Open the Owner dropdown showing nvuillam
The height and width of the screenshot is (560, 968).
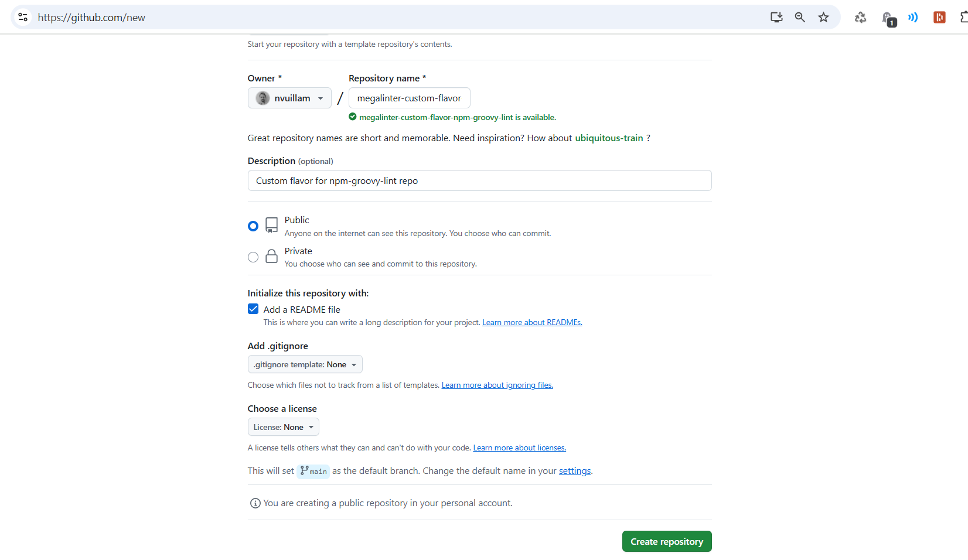coord(289,98)
